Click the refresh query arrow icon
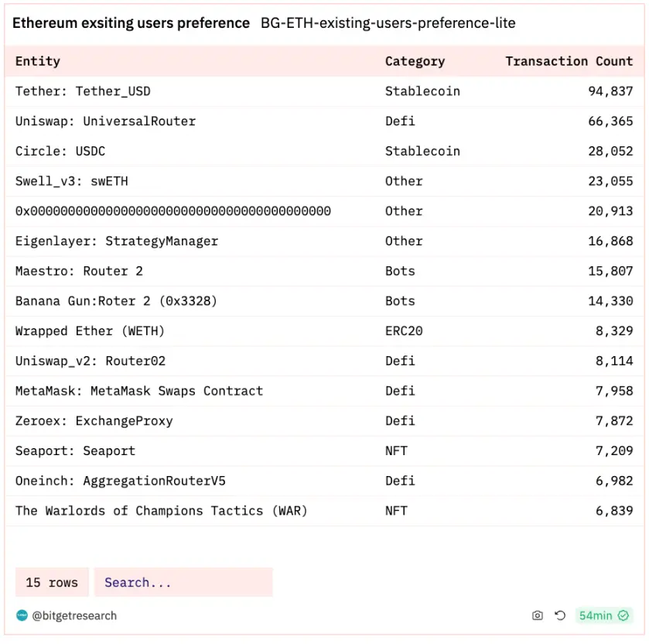Viewport: 649px width, 644px height. (x=560, y=615)
